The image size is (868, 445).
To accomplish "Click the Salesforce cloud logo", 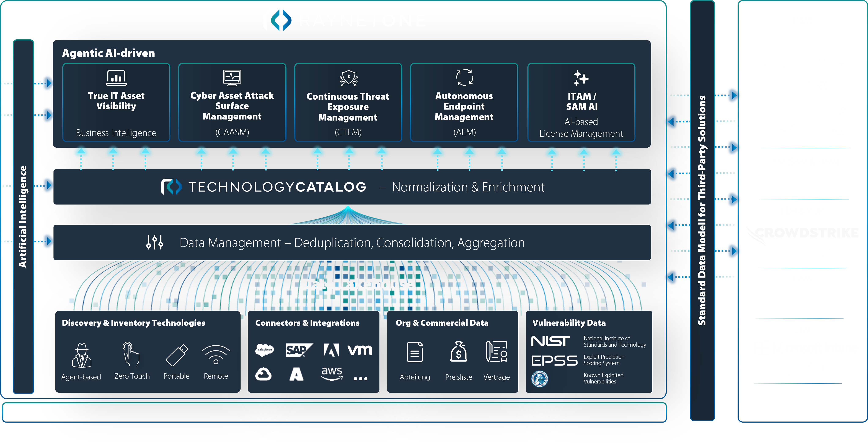I will click(x=264, y=350).
